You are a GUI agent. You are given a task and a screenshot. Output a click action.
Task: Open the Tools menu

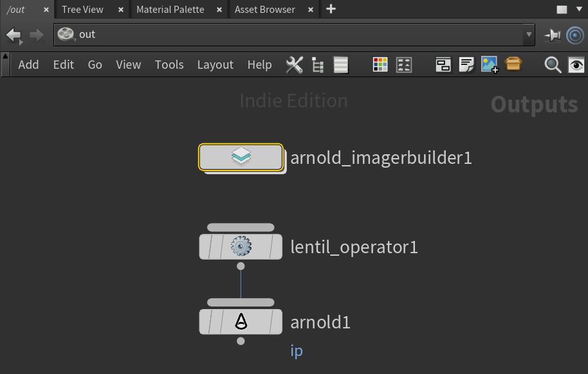[x=169, y=65]
